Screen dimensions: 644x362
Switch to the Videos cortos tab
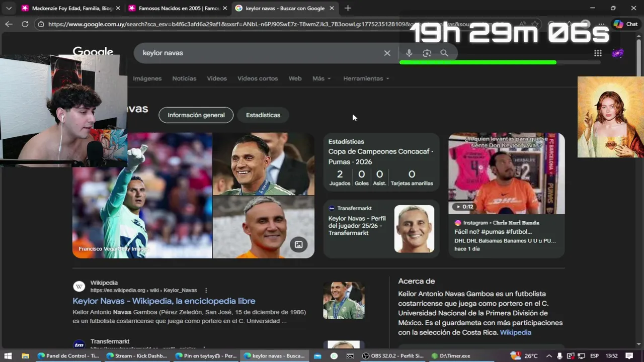coord(258,78)
